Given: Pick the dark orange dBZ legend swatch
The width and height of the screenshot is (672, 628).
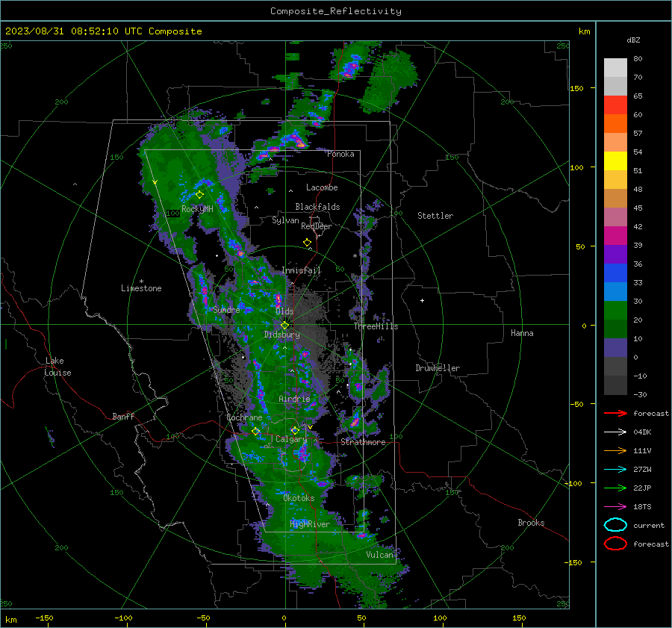Looking at the screenshot, I should tap(615, 124).
